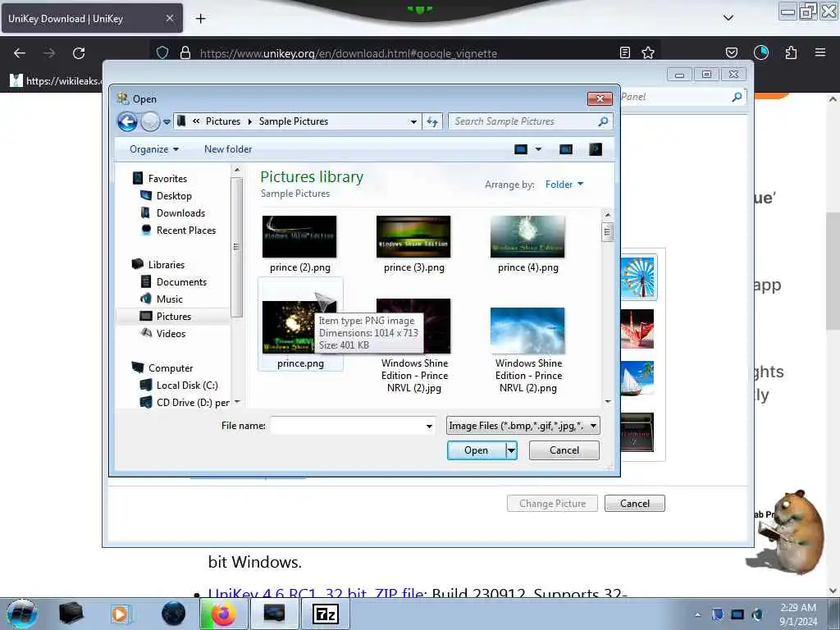List all tabs dropdown in Firefox
840x630 pixels.
click(728, 18)
